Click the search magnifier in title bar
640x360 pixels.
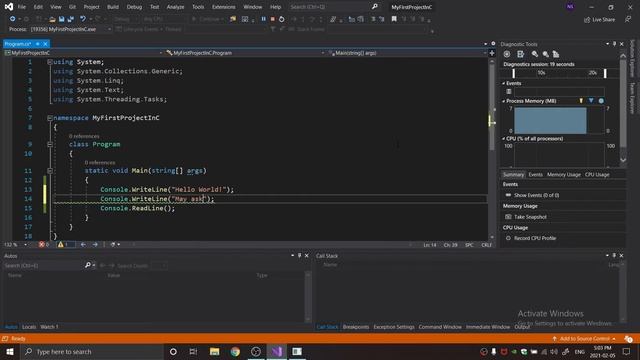click(375, 7)
